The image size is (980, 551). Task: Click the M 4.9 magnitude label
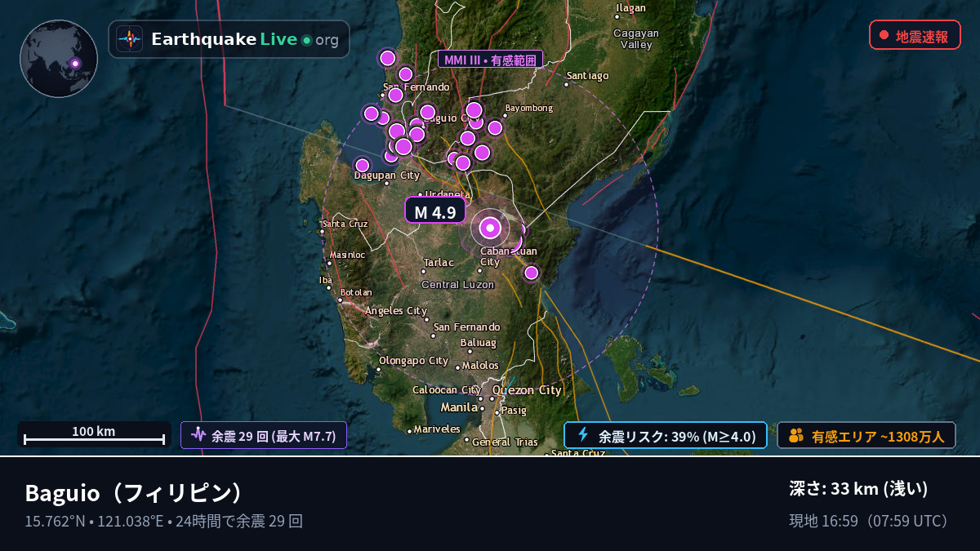(x=435, y=211)
